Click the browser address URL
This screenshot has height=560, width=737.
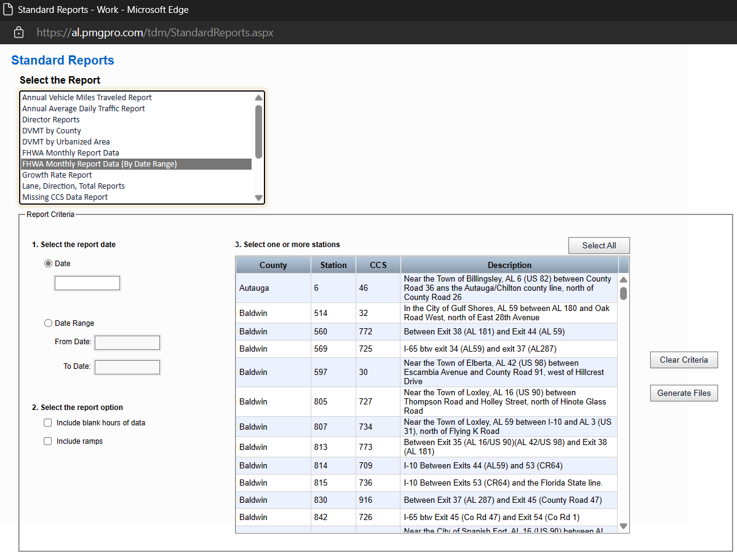155,33
